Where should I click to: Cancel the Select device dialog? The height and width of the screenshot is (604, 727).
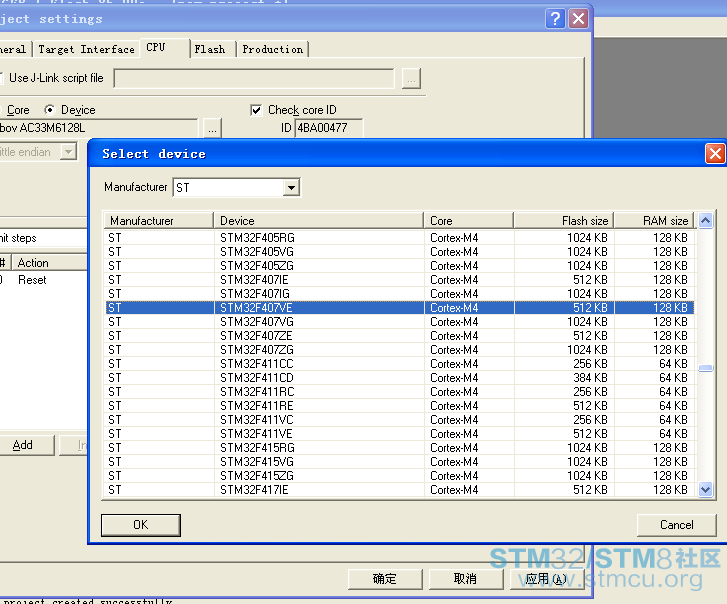[676, 525]
